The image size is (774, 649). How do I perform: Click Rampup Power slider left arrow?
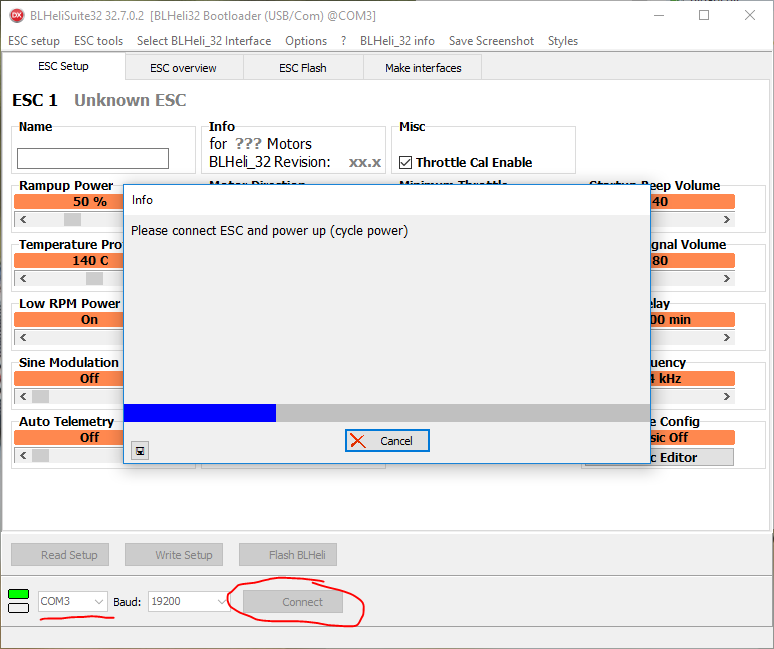[x=23, y=220]
